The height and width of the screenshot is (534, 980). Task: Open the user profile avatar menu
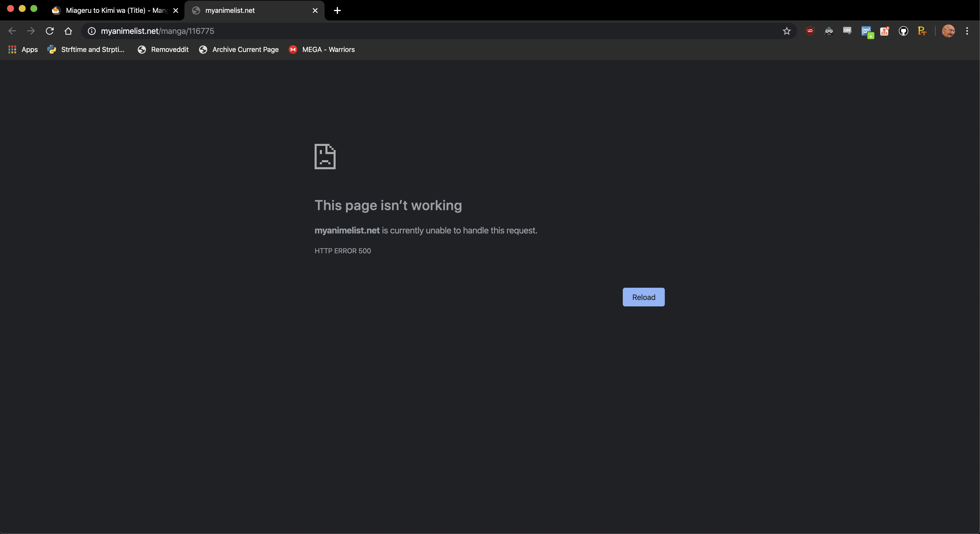coord(948,31)
